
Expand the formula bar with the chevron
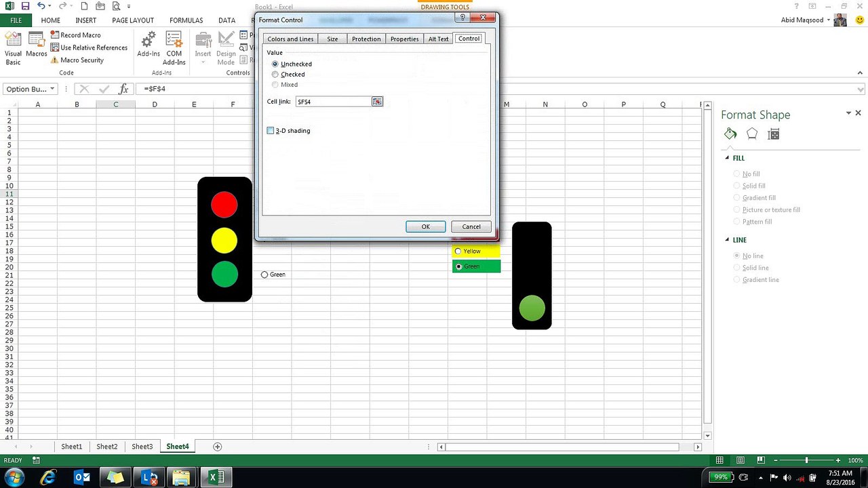click(x=861, y=89)
